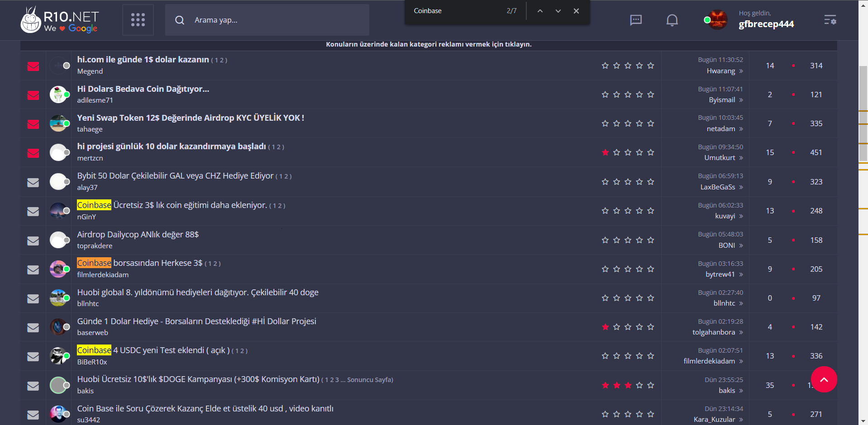Go to last post by bytrew41

tap(741, 274)
